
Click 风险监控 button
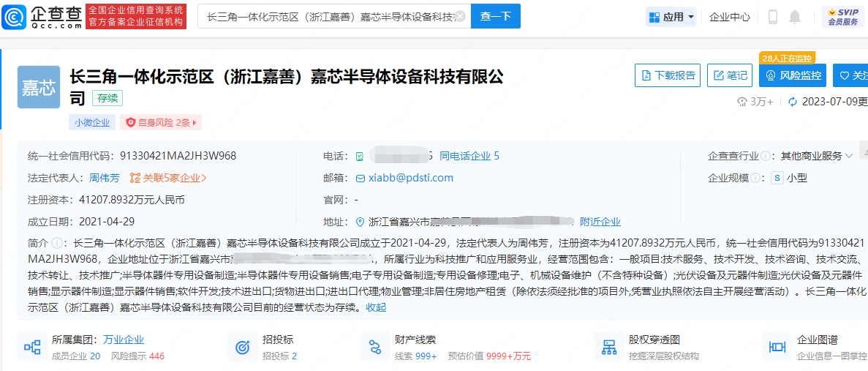(793, 75)
